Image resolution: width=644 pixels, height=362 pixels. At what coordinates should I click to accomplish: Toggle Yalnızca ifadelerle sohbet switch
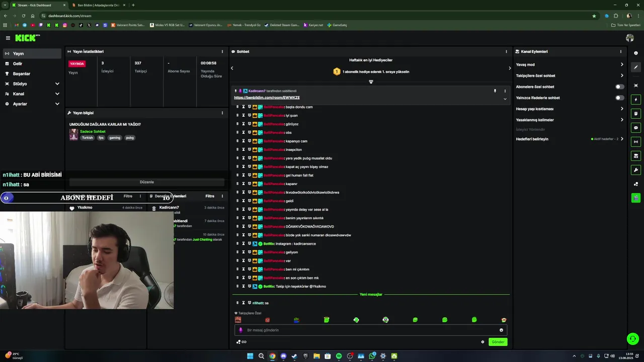(x=620, y=98)
